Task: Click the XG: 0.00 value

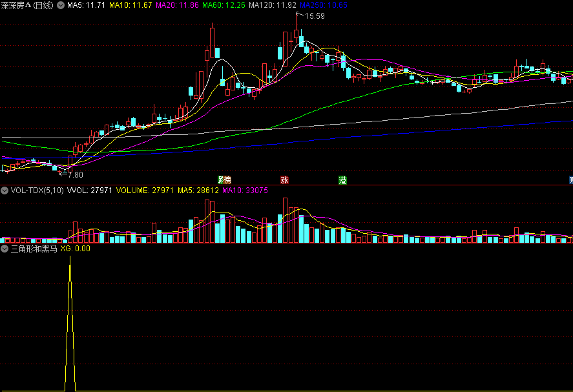Action: (x=76, y=249)
